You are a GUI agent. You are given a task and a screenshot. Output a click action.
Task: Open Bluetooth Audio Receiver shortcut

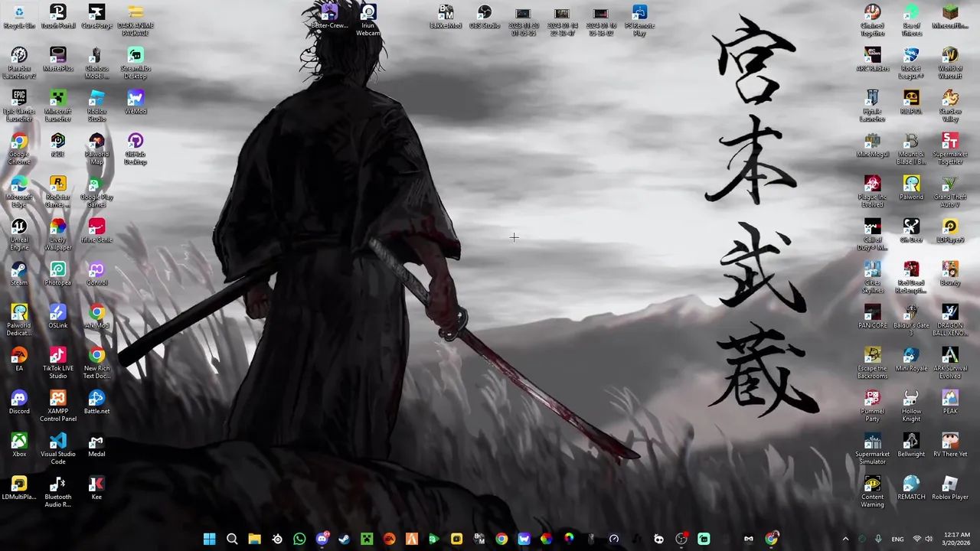[58, 491]
